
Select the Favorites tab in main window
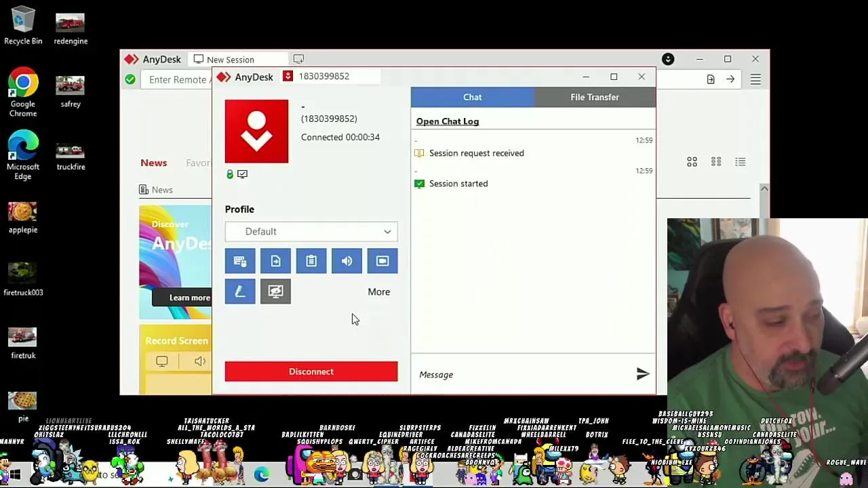(198, 163)
